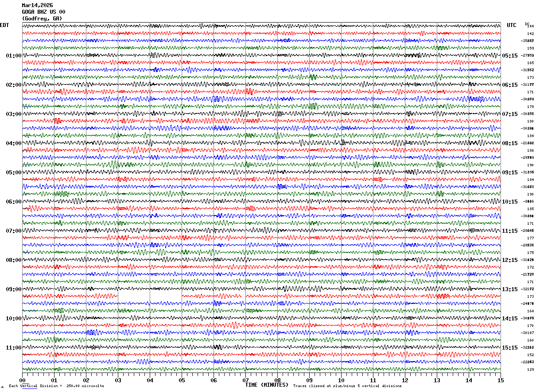Click the DC offset value 185

click(530, 209)
